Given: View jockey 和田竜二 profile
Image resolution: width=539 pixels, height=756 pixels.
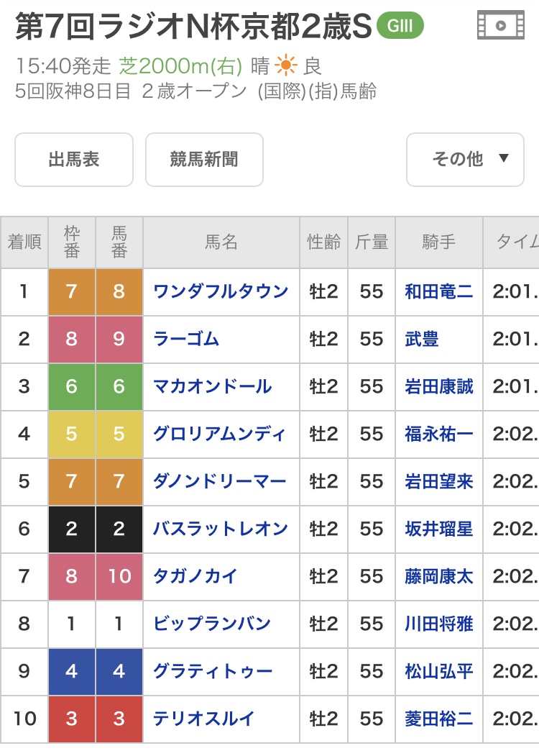Looking at the screenshot, I should tap(439, 292).
